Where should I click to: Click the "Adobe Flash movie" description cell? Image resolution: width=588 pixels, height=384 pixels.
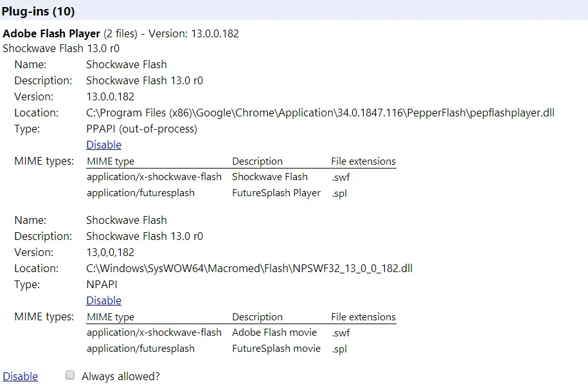[x=274, y=333]
